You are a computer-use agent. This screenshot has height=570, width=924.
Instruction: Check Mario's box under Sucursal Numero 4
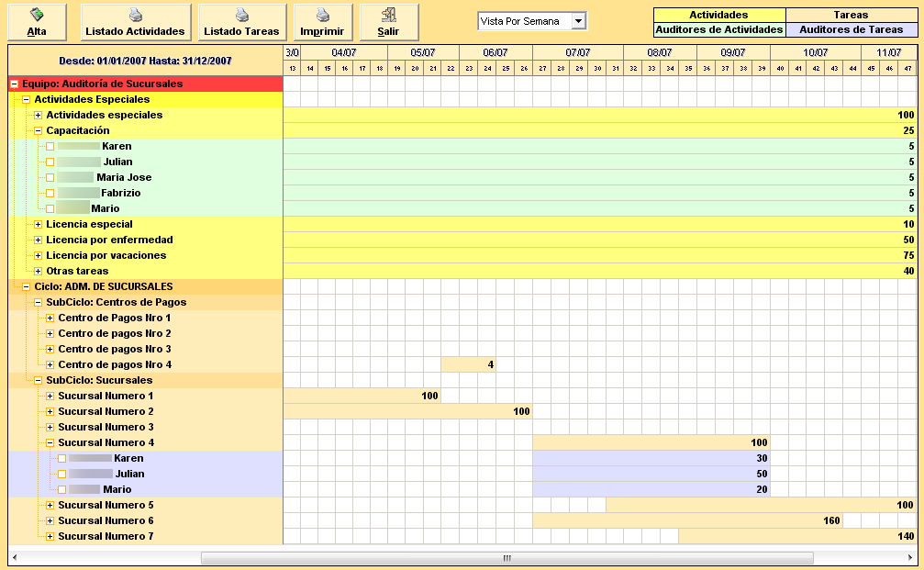pos(61,490)
